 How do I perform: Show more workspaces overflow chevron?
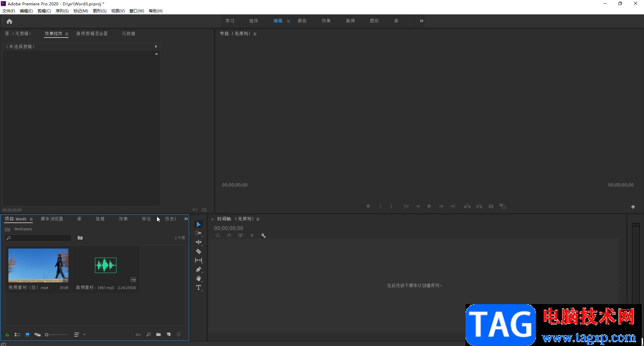[422, 21]
